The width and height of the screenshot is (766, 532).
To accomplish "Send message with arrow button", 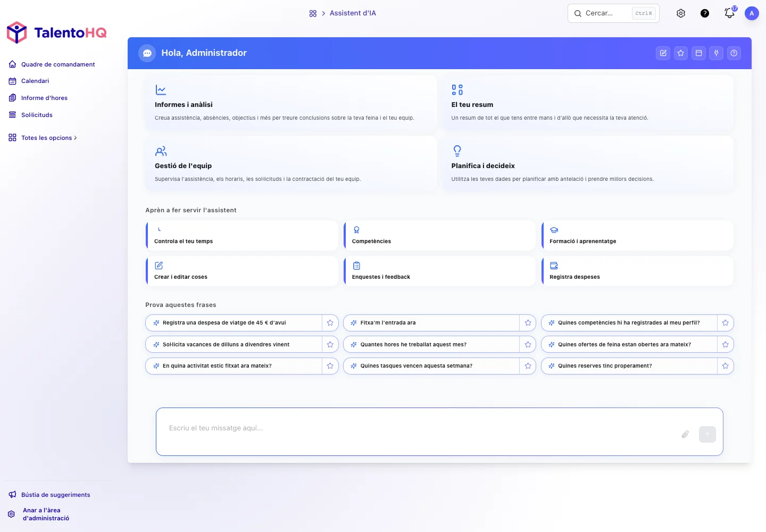I will coord(707,435).
